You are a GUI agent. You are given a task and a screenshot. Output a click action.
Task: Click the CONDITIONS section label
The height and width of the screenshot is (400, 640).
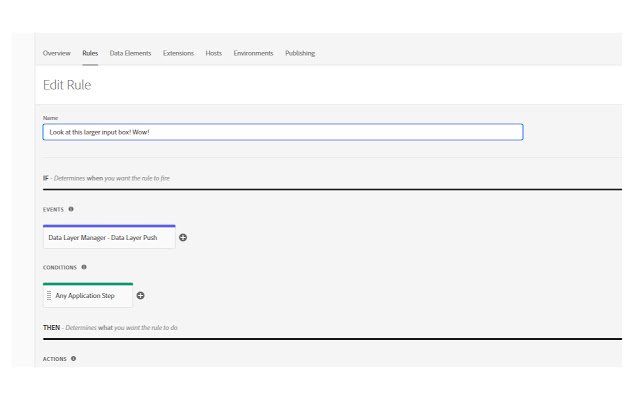[x=60, y=267]
